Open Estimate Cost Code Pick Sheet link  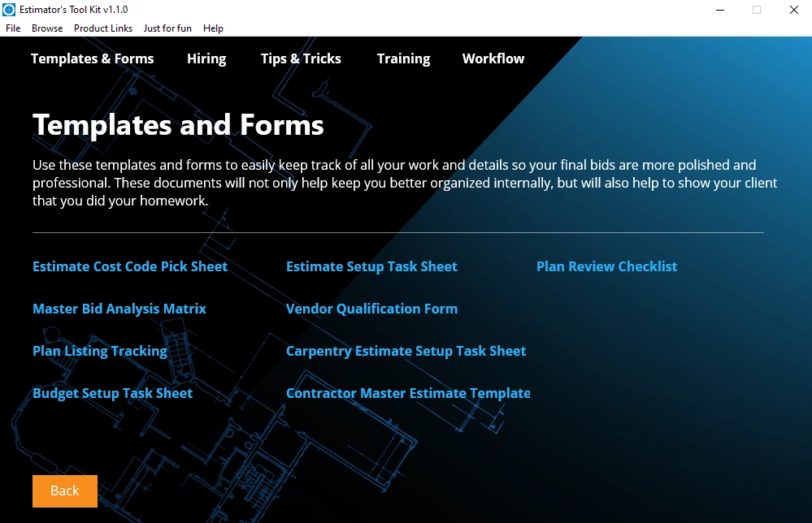tap(130, 266)
